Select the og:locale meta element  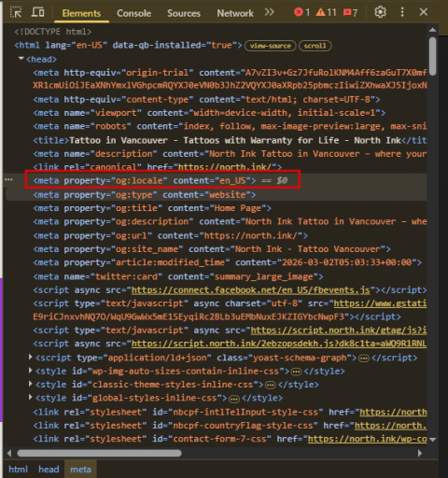145,180
